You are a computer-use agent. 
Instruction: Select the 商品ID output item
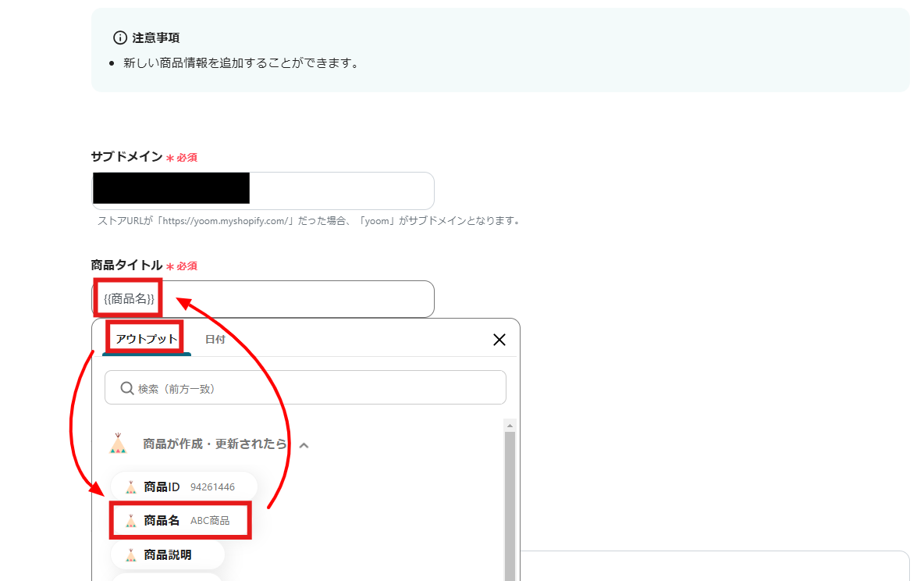point(184,487)
